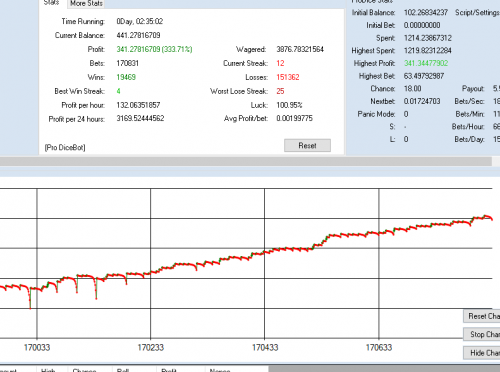
Task: Click the chart axis label 170433
Action: click(x=265, y=348)
